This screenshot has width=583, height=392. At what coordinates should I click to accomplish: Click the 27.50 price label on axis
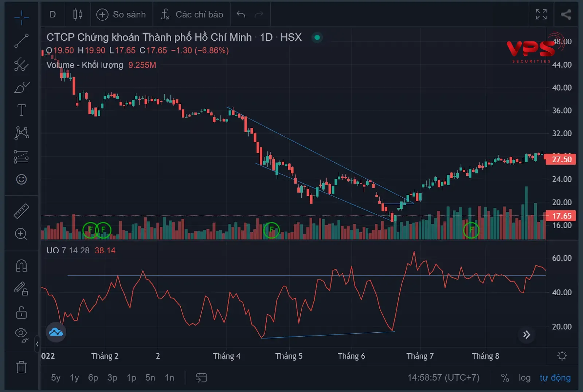click(x=561, y=159)
